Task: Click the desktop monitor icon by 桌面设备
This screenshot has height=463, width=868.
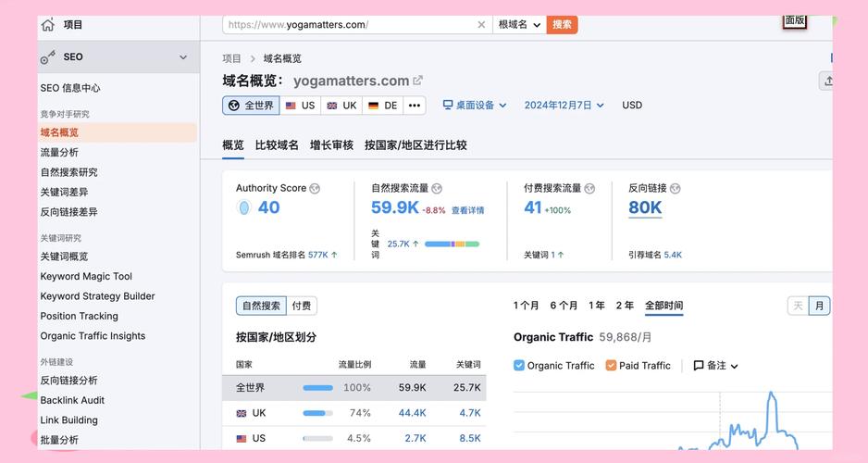Action: pyautogui.click(x=448, y=105)
